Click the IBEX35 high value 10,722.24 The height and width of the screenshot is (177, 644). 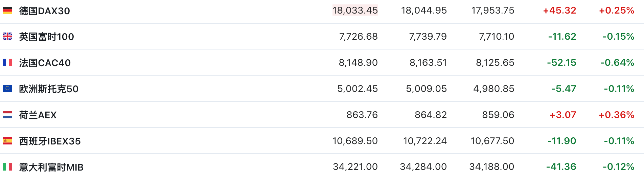click(x=425, y=141)
